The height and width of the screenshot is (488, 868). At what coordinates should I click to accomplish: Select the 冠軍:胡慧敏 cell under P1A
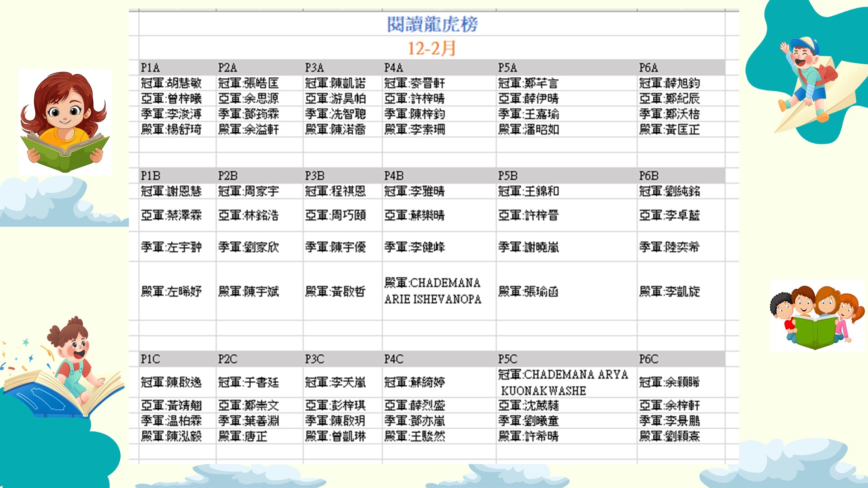(171, 83)
